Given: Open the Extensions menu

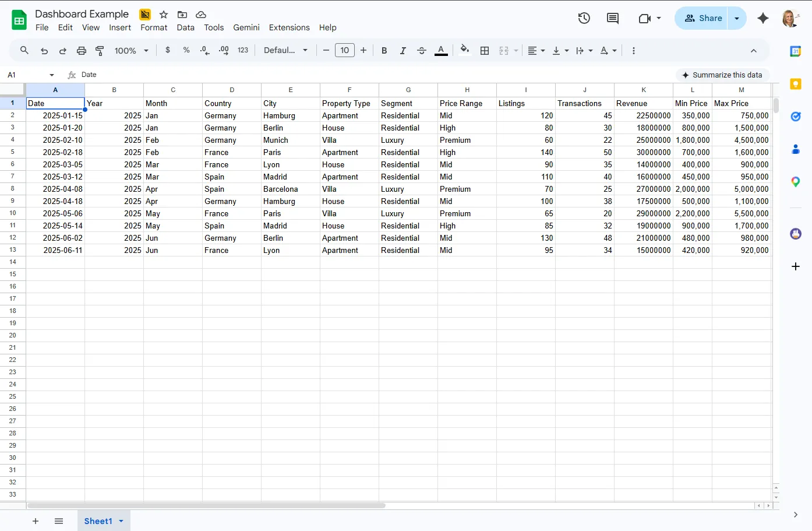Looking at the screenshot, I should point(290,27).
